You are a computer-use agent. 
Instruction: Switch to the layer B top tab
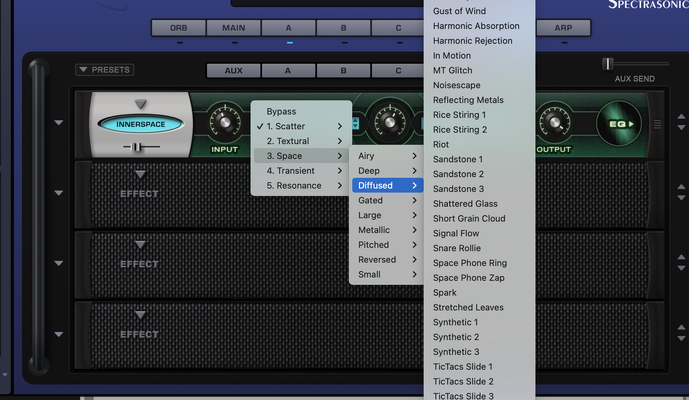[343, 28]
